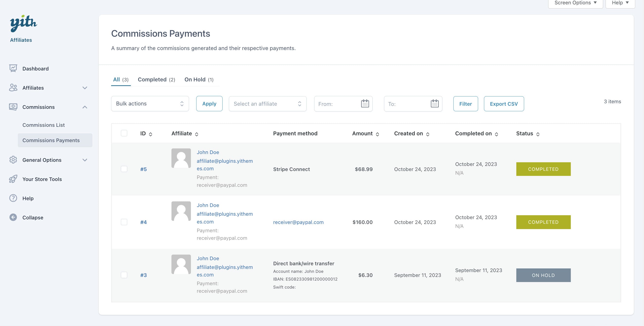The image size is (644, 326).
Task: Click the Collapse arrow icon in sidebar
Action: (x=13, y=217)
